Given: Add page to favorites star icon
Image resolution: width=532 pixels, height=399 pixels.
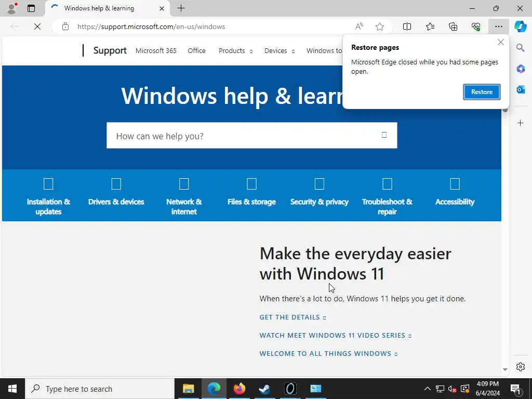Looking at the screenshot, I should (380, 26).
